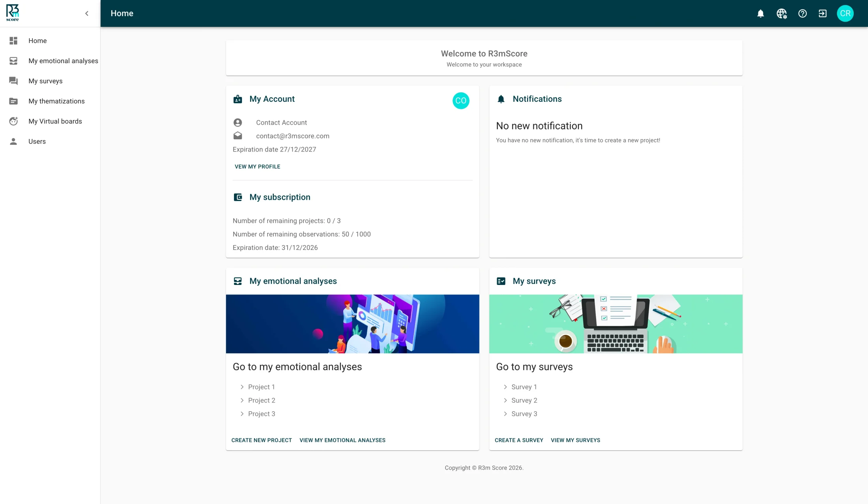Expand the Project 1 chevron

point(242,387)
